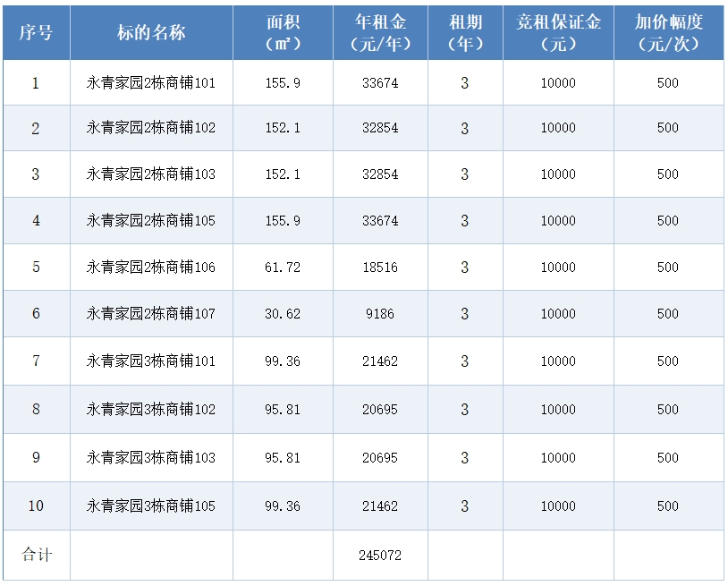The height and width of the screenshot is (586, 728).
Task: Select the 年租金(元/年) header cell
Action: tap(380, 32)
